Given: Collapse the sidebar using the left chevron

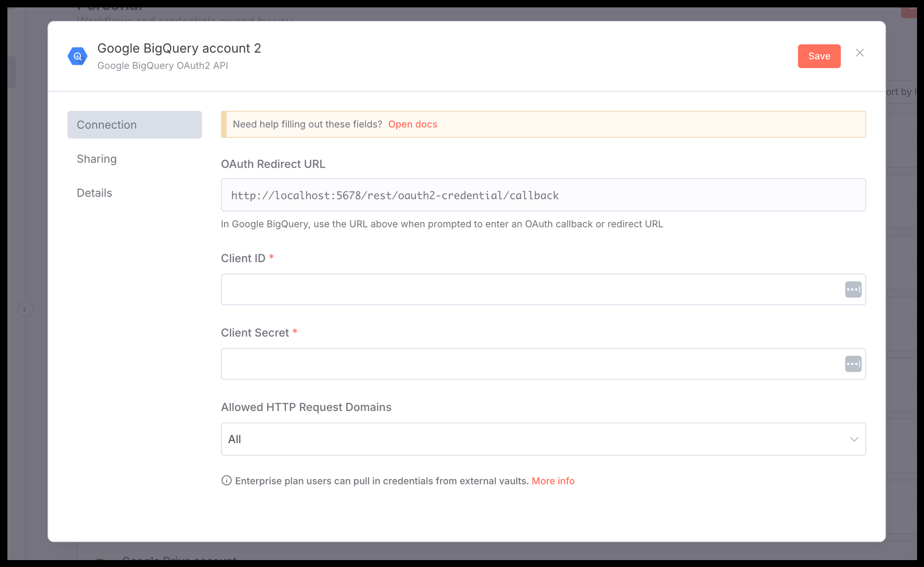Looking at the screenshot, I should [x=25, y=309].
